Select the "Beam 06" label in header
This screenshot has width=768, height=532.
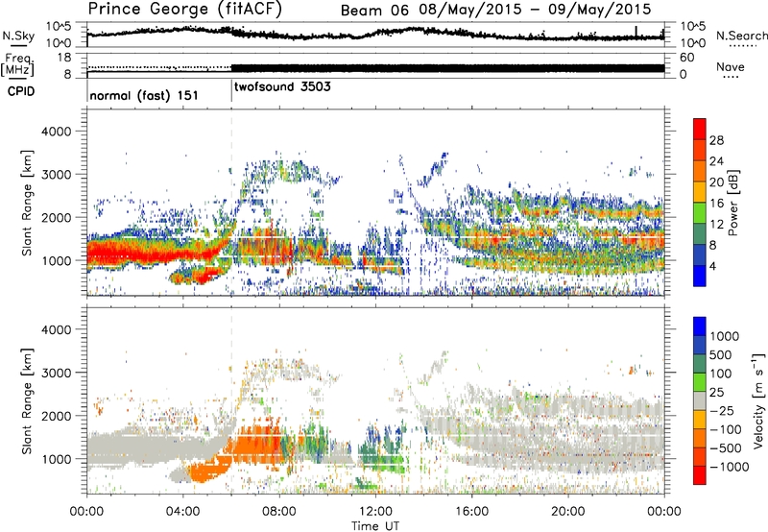[x=374, y=11]
